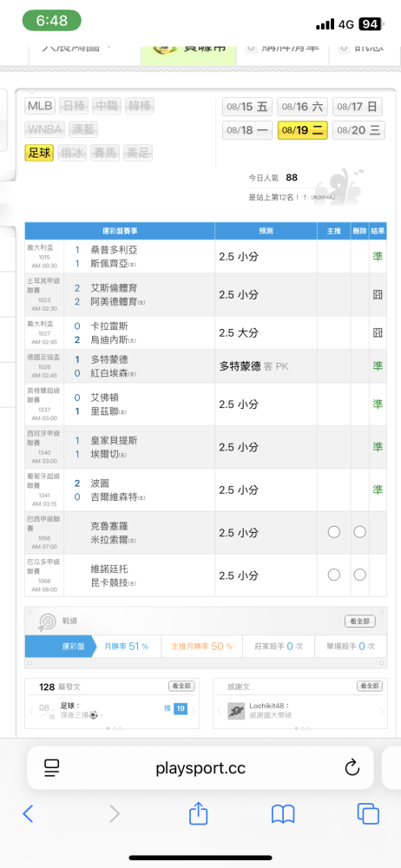Tap Safari back arrow icon
The width and height of the screenshot is (401, 868).
29,813
